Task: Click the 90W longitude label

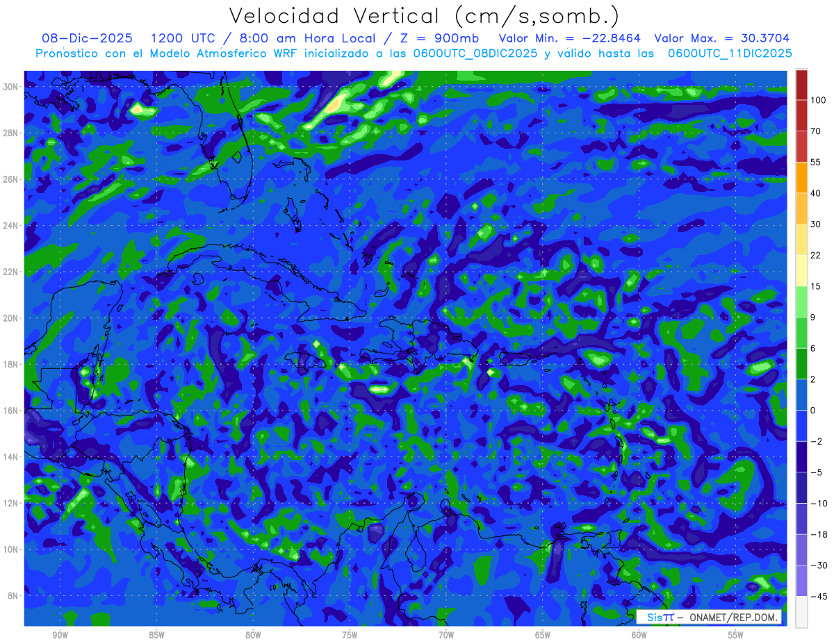Action: pyautogui.click(x=60, y=636)
